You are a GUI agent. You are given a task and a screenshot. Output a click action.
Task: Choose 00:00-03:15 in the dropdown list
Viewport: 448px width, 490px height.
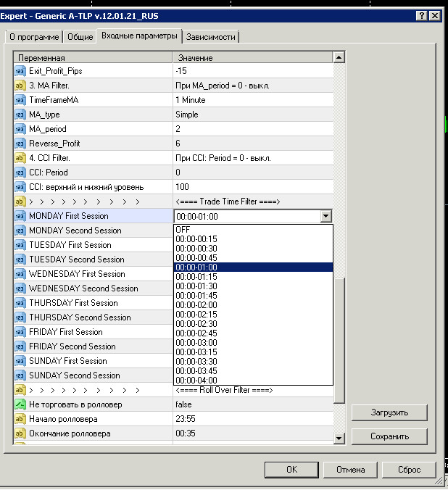[253, 352]
